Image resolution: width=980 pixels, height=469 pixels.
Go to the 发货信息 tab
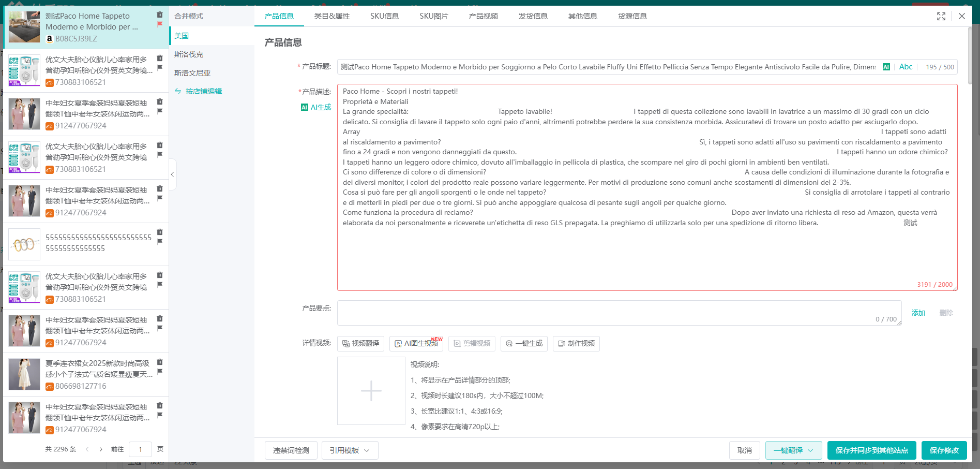(533, 16)
